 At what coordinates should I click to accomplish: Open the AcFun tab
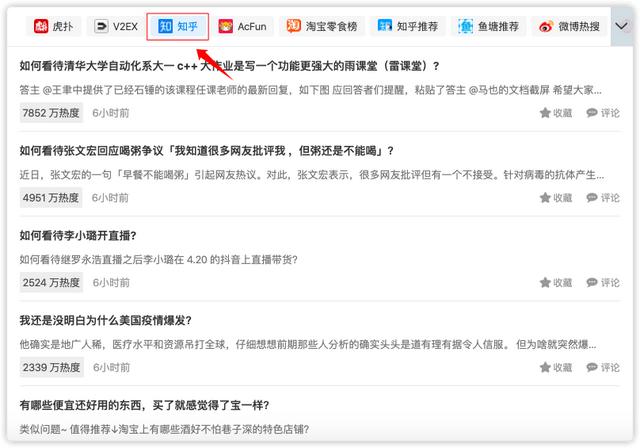(x=242, y=27)
